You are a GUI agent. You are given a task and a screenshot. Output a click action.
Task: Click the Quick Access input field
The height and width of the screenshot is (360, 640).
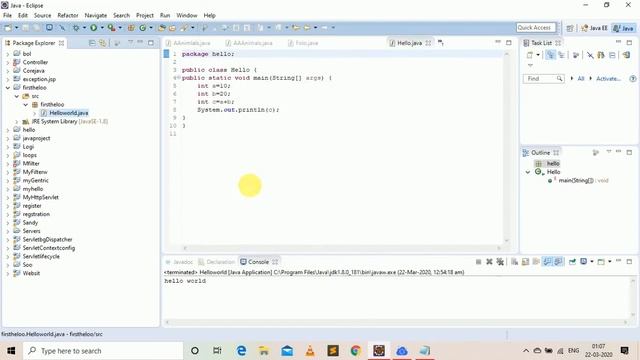click(536, 27)
